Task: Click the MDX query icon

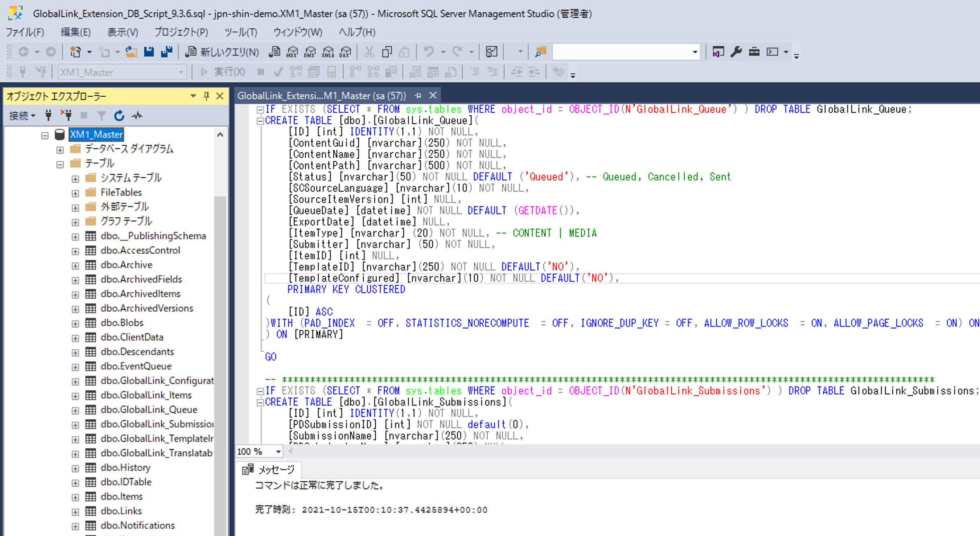Action: click(x=292, y=52)
